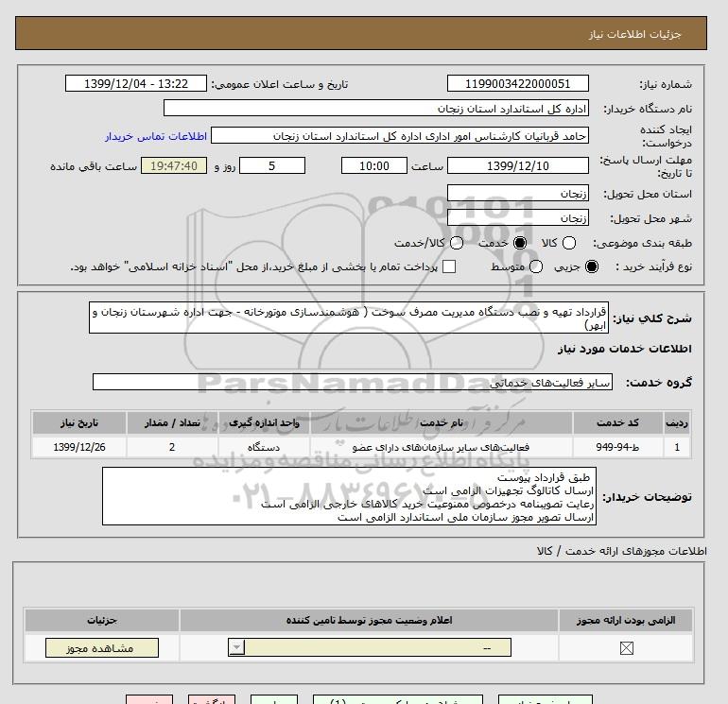Click the row number cell 1

tap(676, 447)
